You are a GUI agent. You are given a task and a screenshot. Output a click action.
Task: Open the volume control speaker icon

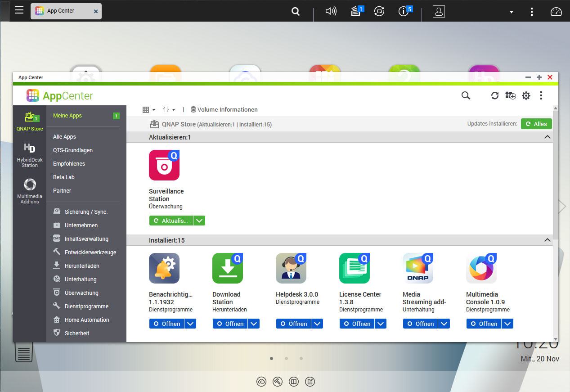[x=331, y=12]
